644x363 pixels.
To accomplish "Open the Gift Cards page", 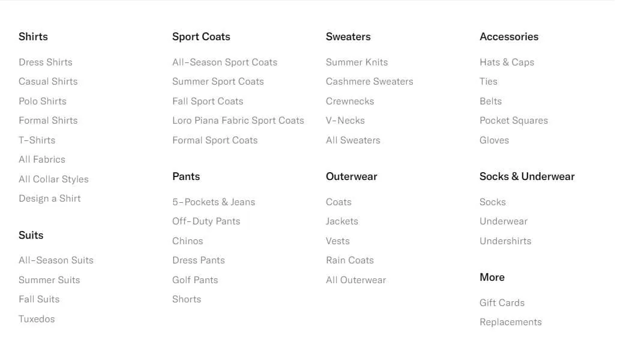I will point(502,302).
